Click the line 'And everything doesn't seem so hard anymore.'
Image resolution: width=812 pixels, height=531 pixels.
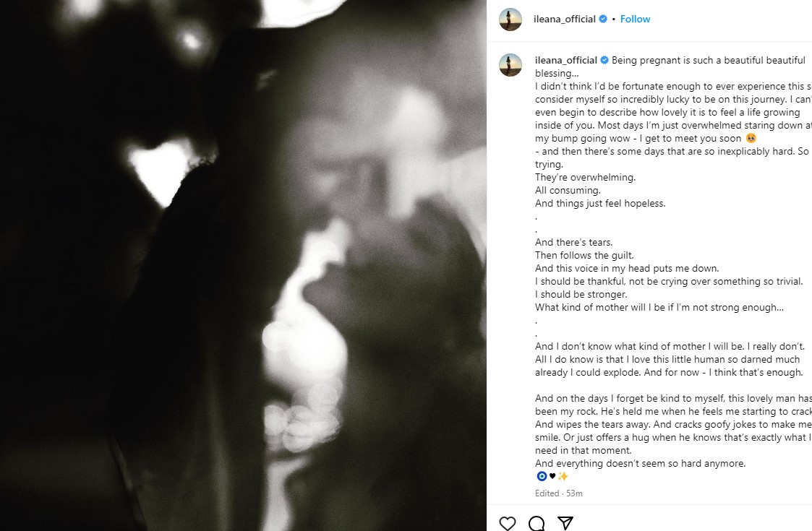tap(640, 463)
